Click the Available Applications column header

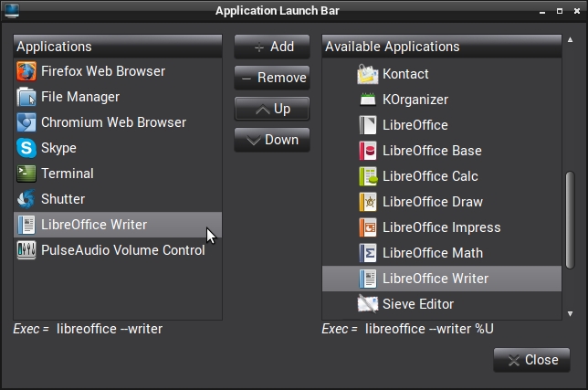pos(442,47)
